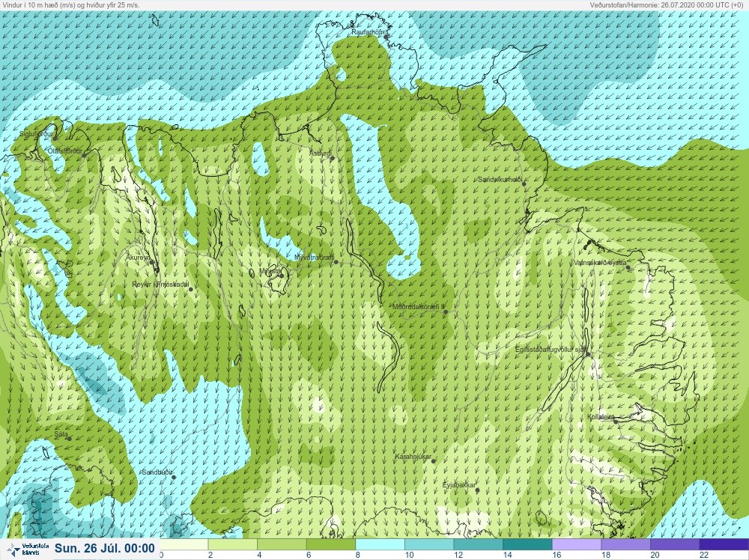Click the Kárahnjúkar station label
This screenshot has width=749, height=560.
(413, 457)
